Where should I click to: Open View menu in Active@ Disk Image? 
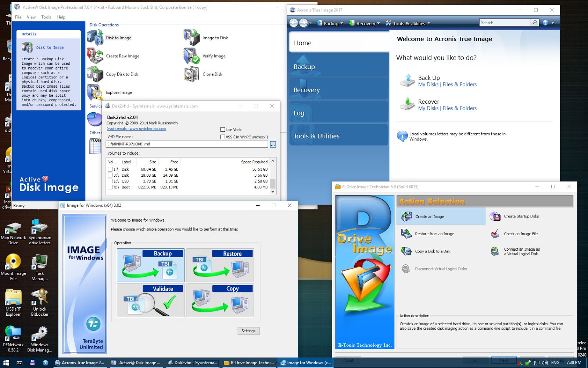pos(31,17)
